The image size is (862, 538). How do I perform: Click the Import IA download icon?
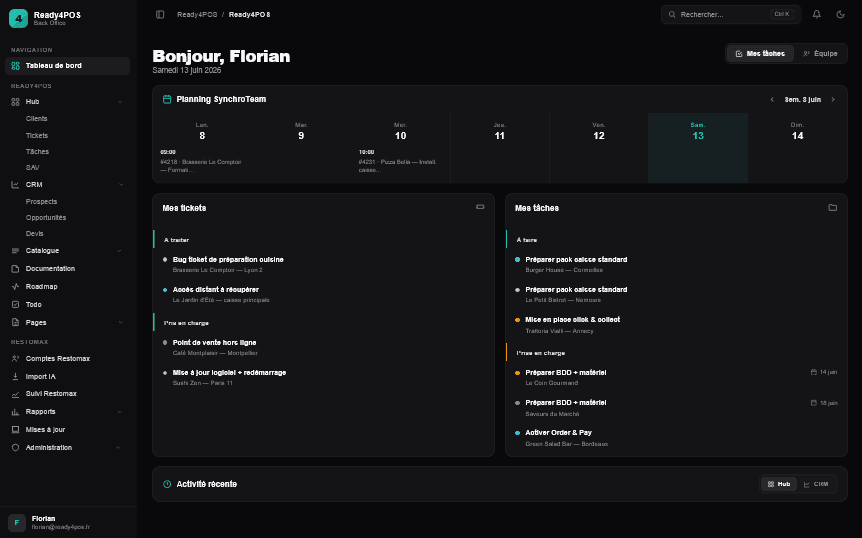(x=15, y=376)
